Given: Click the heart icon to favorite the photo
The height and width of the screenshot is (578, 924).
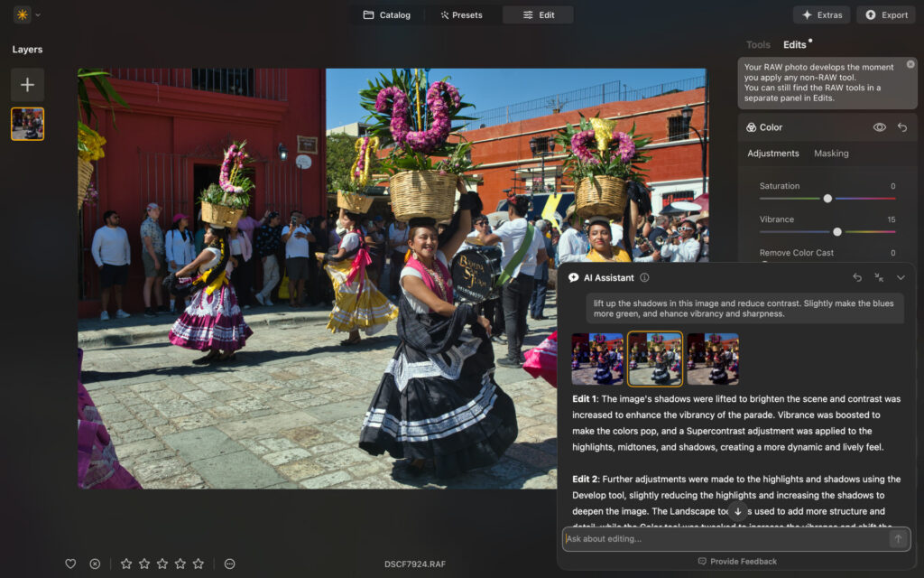Looking at the screenshot, I should (70, 564).
